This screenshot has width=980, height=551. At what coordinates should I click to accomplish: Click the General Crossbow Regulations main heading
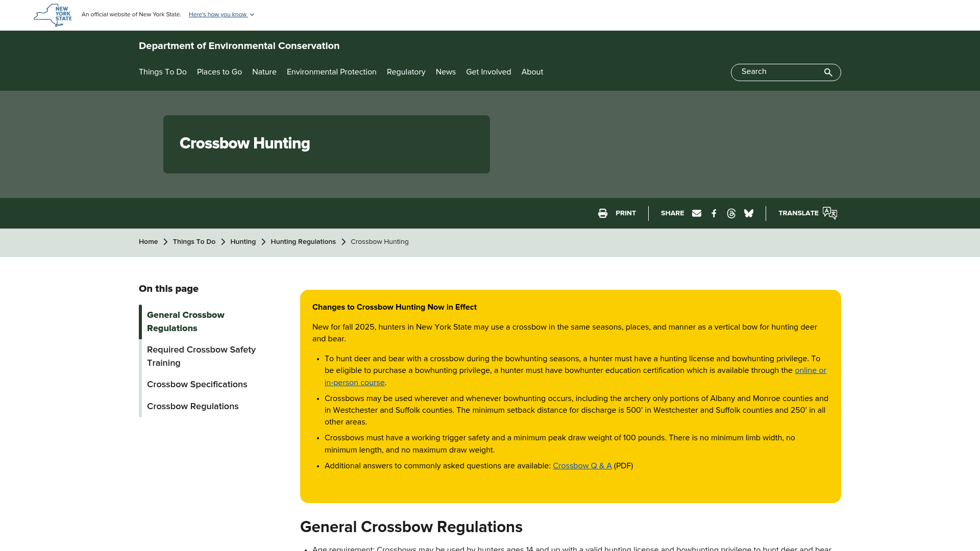(411, 528)
